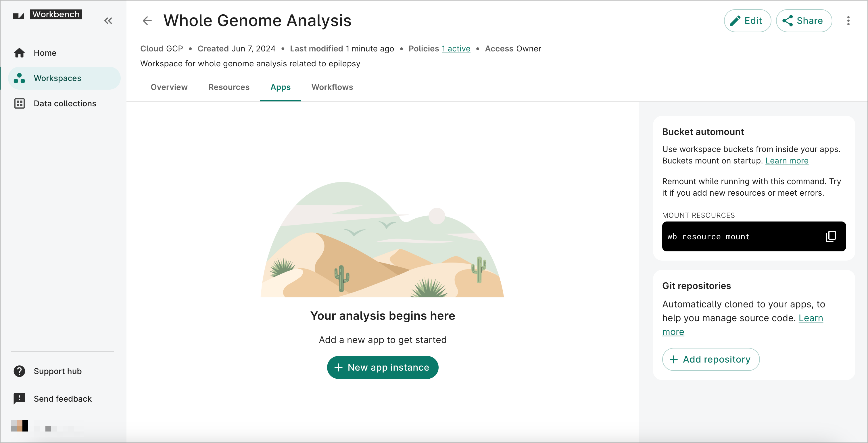Switch to the Overview tab

(x=169, y=87)
